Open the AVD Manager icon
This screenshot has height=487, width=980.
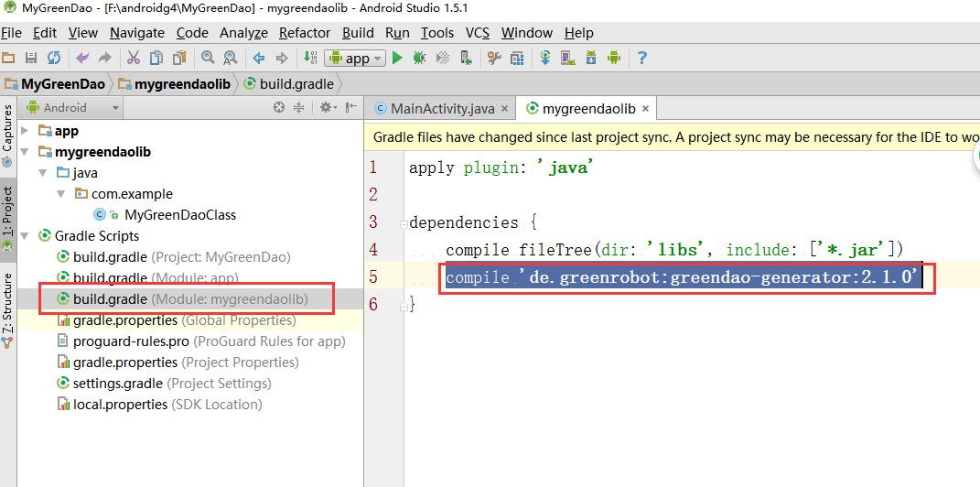pos(568,59)
